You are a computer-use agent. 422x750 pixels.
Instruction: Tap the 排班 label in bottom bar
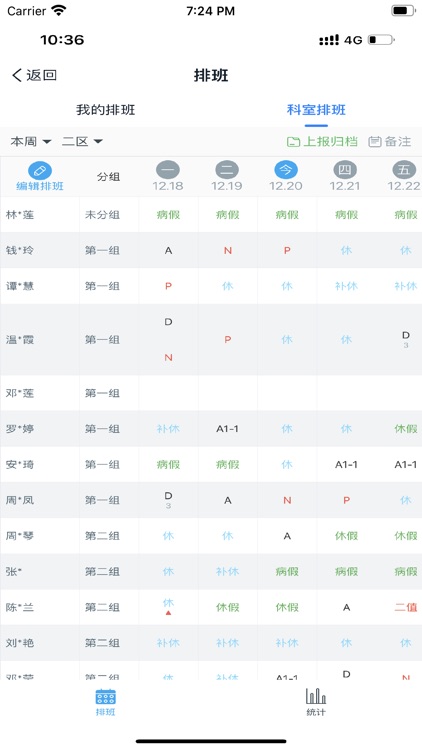105,712
